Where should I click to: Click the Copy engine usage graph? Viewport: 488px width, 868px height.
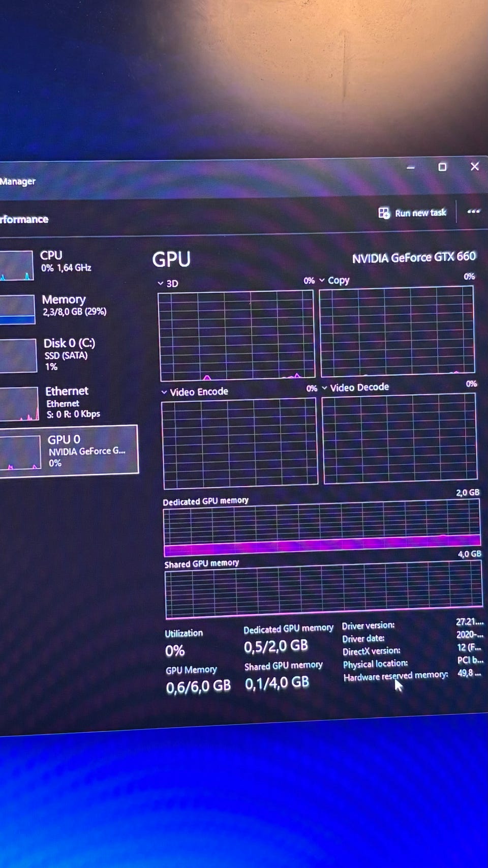(x=397, y=331)
